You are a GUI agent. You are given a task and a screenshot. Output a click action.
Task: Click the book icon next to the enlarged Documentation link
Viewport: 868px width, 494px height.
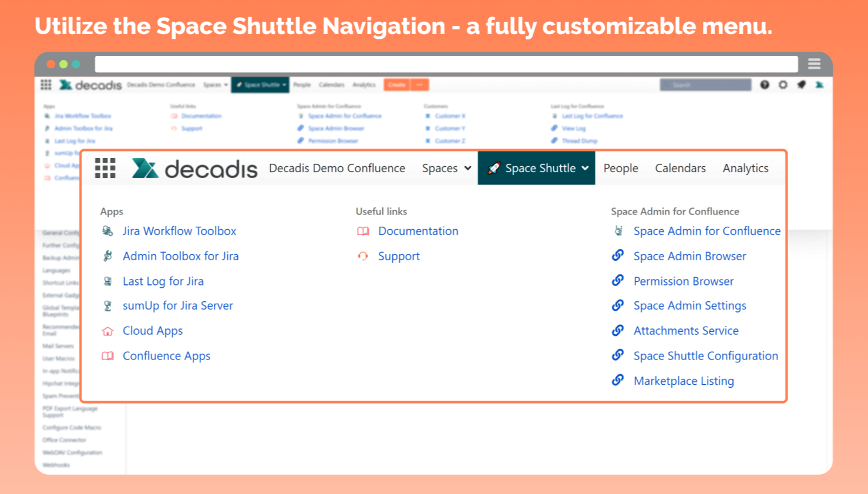click(x=363, y=231)
